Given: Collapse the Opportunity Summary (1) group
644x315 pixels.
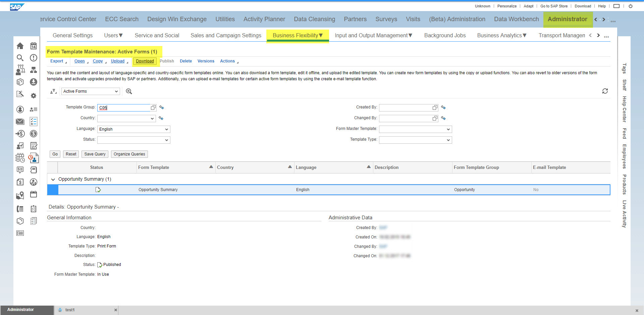Looking at the screenshot, I should pyautogui.click(x=53, y=179).
